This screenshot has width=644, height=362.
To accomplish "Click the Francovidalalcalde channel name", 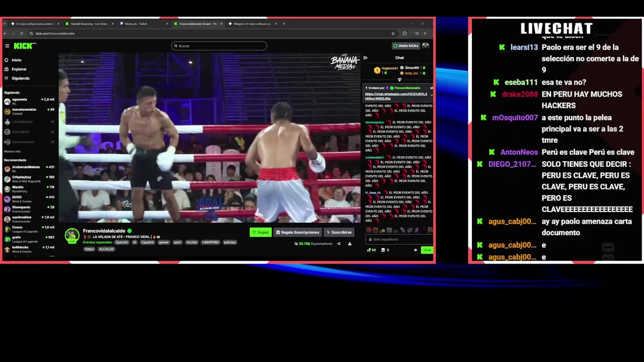I will [x=104, y=231].
